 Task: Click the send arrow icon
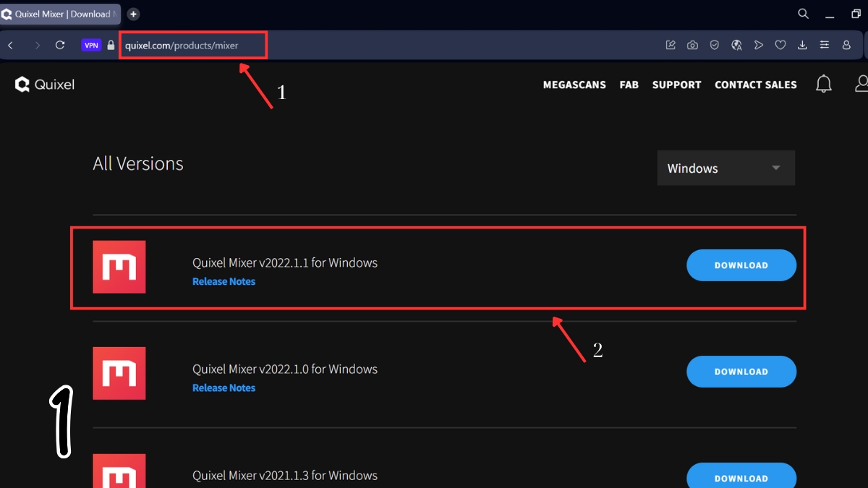758,45
